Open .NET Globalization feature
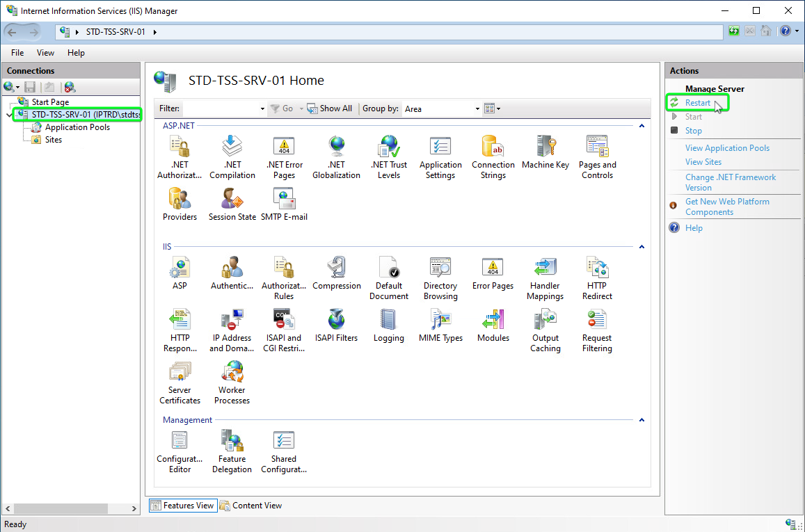This screenshot has height=532, width=805. (336, 157)
